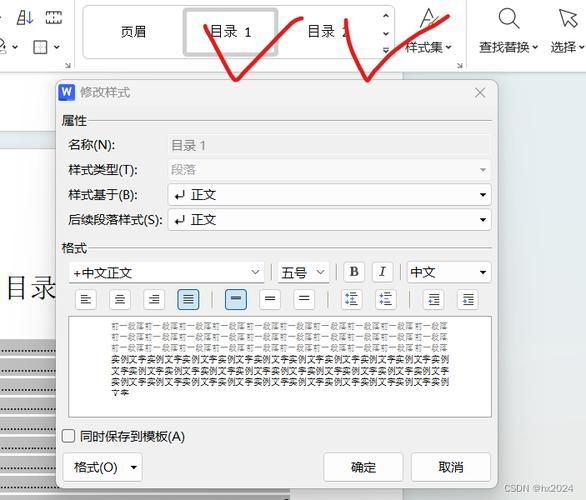Viewport: 586px width, 500px height.
Task: Open the 选择 cursor tool
Action: tap(567, 47)
